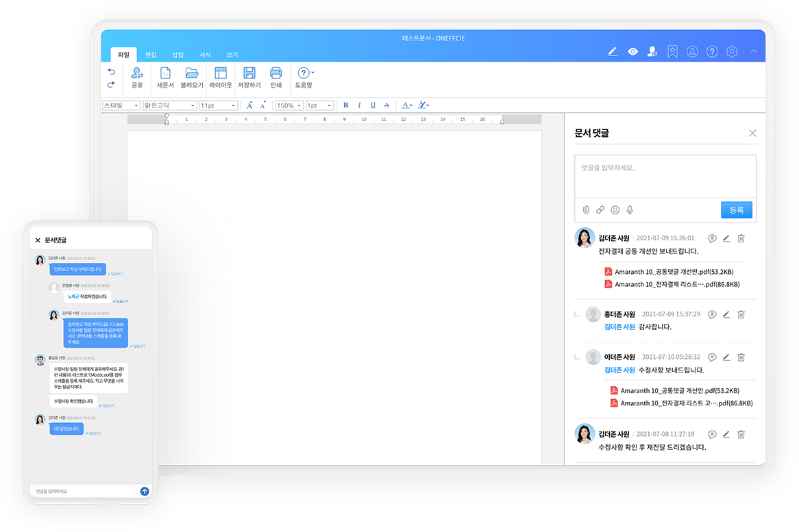Tap the blue send arrow on mobile
799x532 pixels.
click(145, 492)
